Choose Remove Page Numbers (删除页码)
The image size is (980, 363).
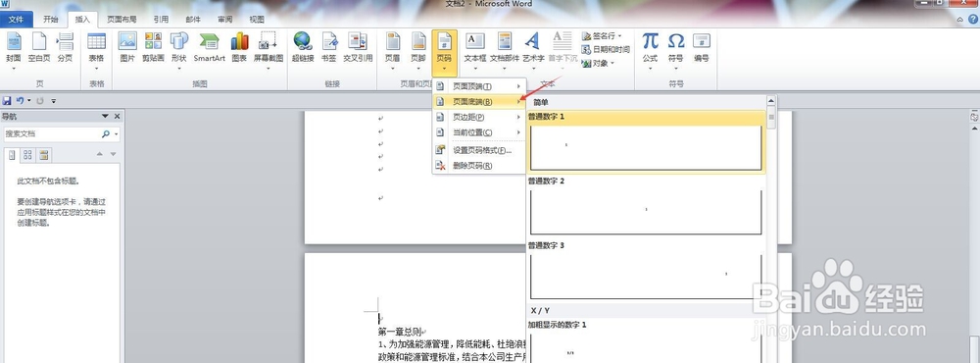[479, 166]
